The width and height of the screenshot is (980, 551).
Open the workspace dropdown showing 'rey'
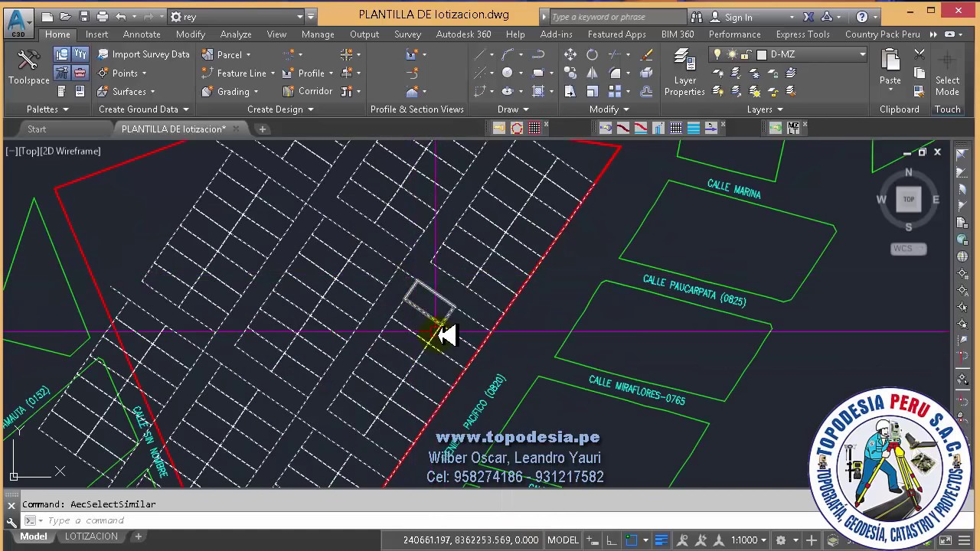(237, 17)
